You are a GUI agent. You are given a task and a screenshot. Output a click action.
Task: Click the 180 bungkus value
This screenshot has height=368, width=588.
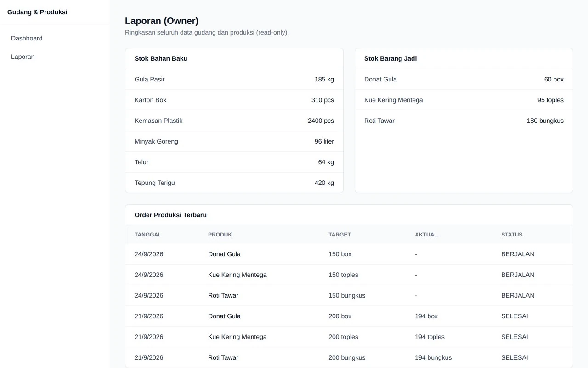pyautogui.click(x=545, y=121)
